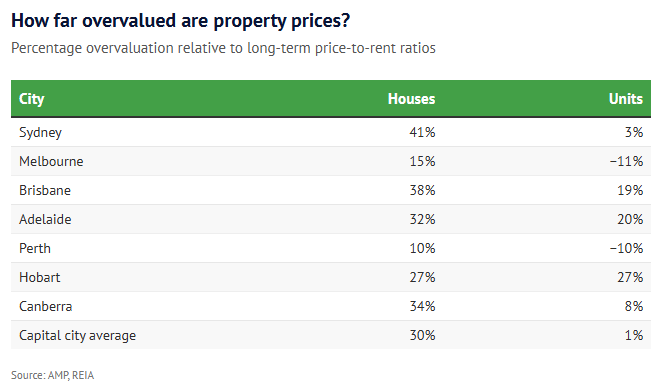This screenshot has width=657, height=390.
Task: Click Melbourne's −11% units value
Action: coord(626,161)
